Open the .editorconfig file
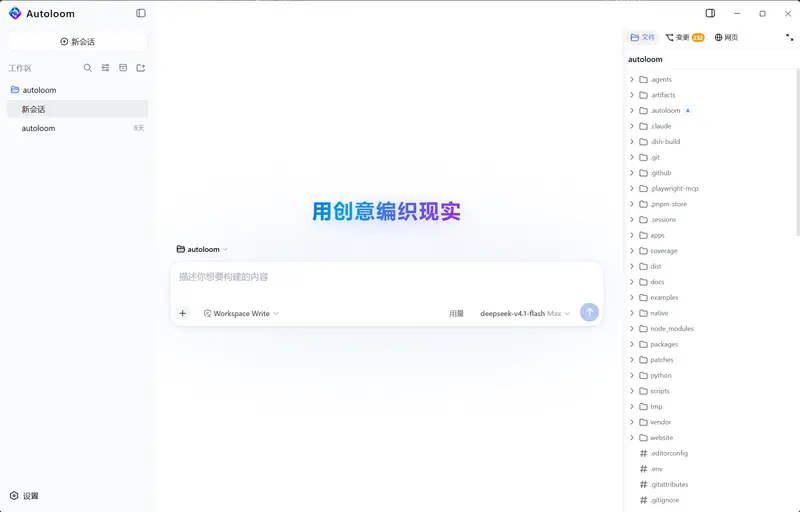 (x=664, y=453)
